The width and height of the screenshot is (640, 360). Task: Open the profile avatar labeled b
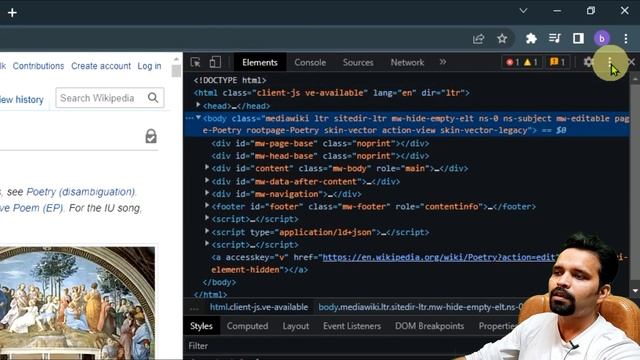pos(602,39)
